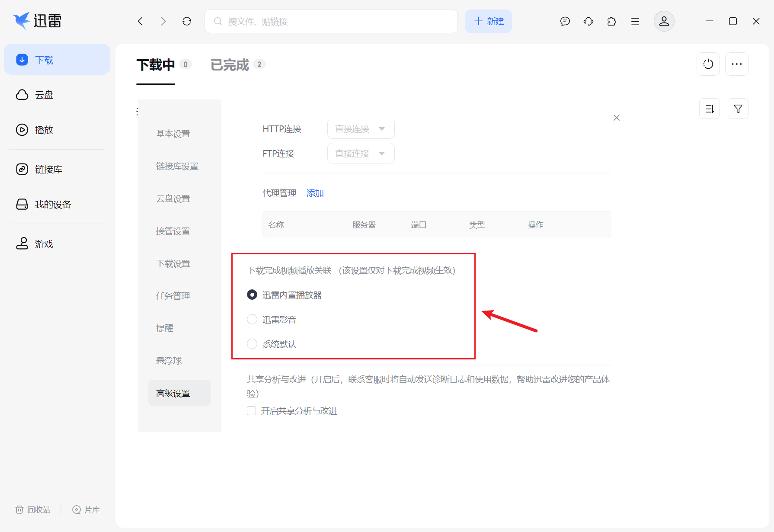Open 链接库设置 settings category
Screen dimensions: 774x532
(177, 166)
